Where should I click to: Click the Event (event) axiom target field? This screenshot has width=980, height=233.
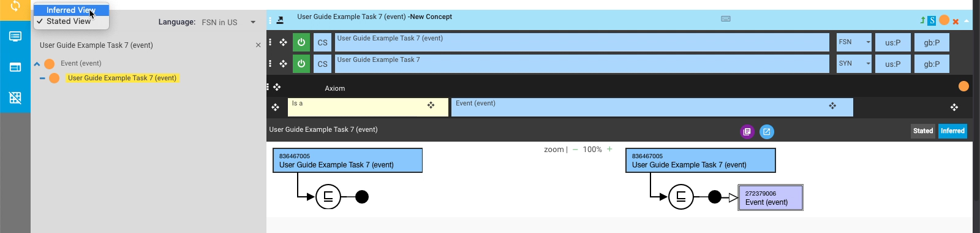click(x=652, y=107)
